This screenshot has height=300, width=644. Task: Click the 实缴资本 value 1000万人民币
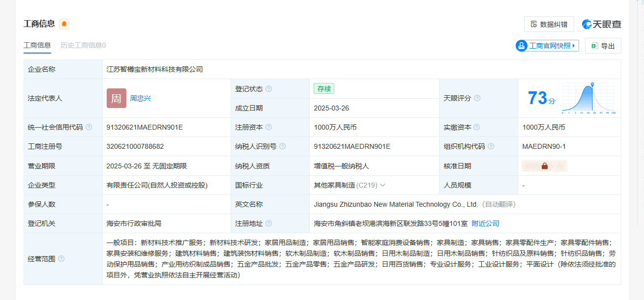544,127
